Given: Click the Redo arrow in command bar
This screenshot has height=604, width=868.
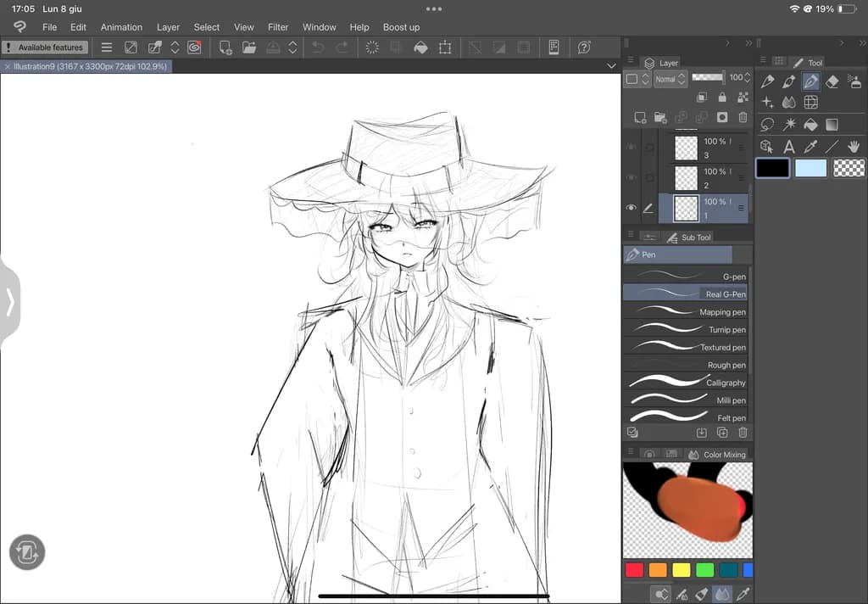Looking at the screenshot, I should 342,48.
